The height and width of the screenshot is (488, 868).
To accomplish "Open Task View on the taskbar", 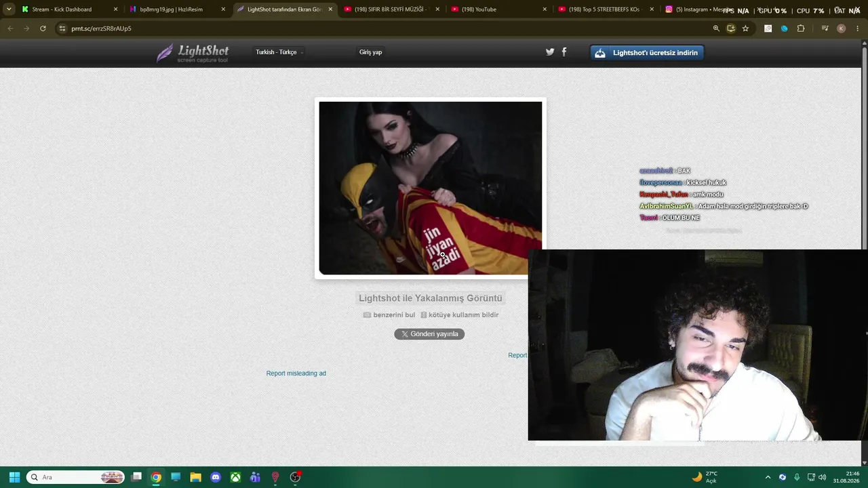I will 136,477.
